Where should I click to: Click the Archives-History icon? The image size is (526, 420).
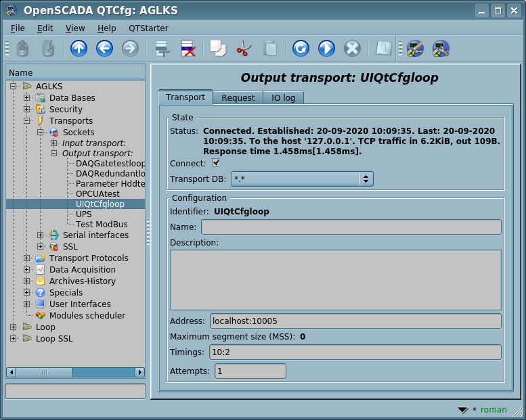click(41, 281)
